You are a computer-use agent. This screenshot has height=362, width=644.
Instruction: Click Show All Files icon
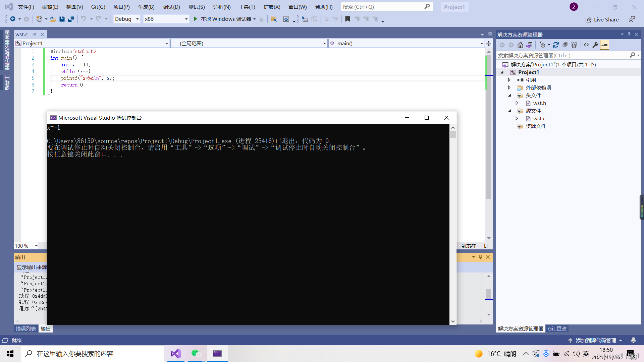pyautogui.click(x=574, y=45)
